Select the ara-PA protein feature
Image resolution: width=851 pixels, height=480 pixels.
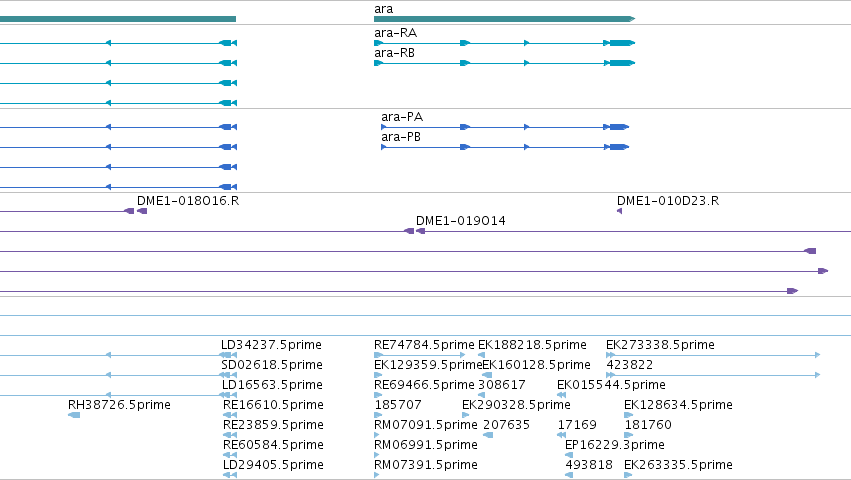click(402, 117)
